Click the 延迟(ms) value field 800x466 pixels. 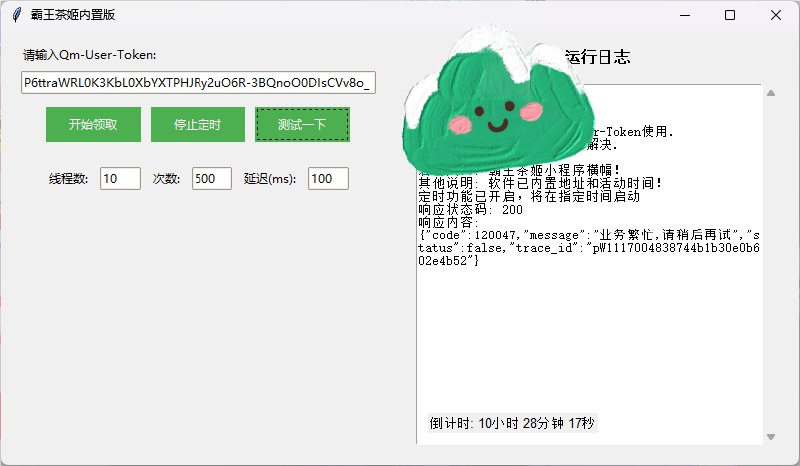click(x=327, y=179)
